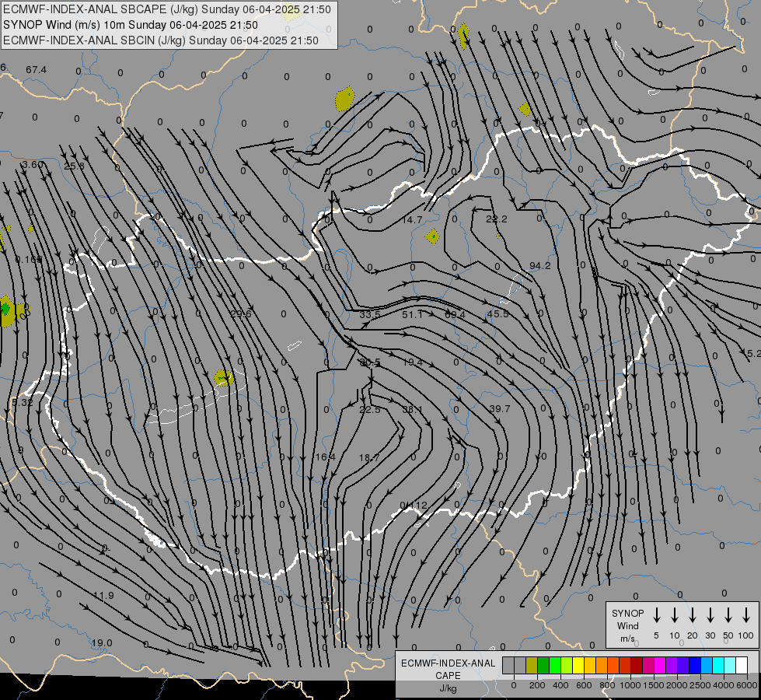Click the 38.1 value on the map
761x700 pixels.
(x=412, y=410)
